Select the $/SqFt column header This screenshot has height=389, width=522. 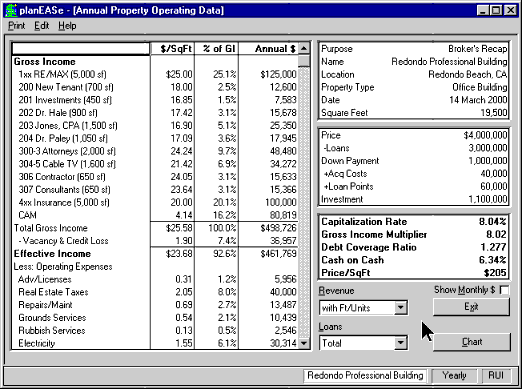tap(173, 49)
